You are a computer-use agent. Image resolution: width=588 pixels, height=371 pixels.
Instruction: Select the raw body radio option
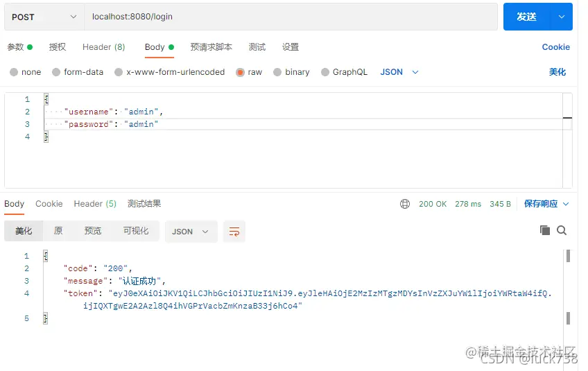point(240,72)
